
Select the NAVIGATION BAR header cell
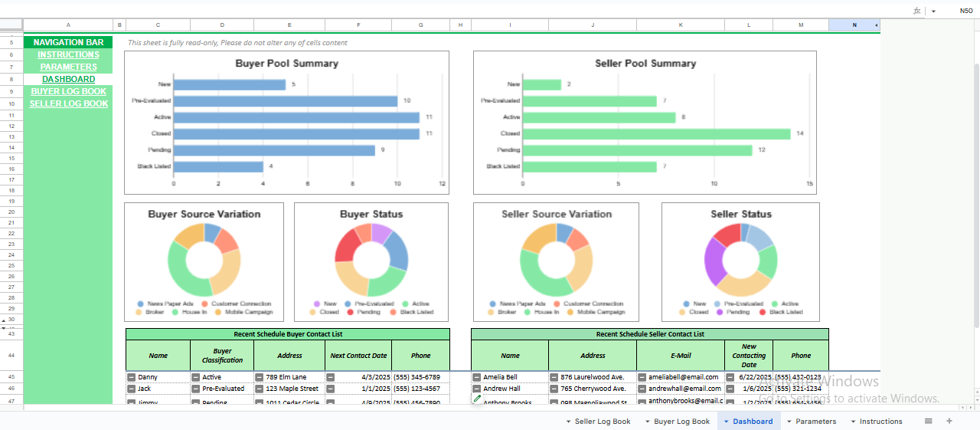pyautogui.click(x=68, y=42)
